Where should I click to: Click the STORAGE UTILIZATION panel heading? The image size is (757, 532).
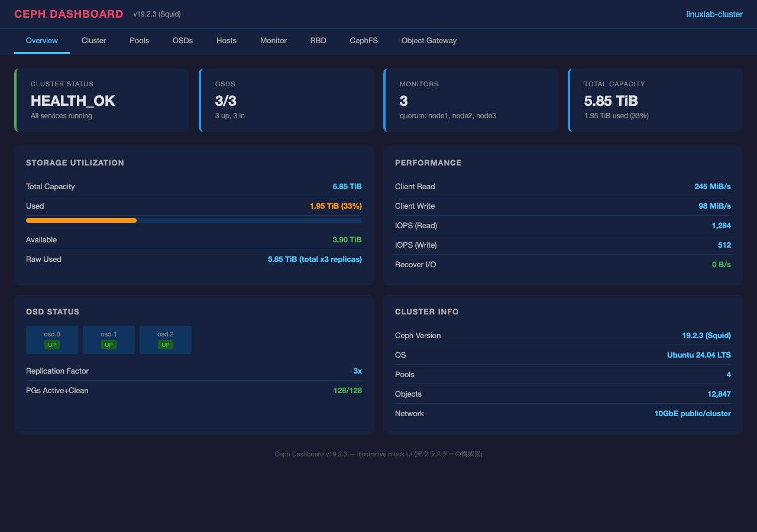click(x=75, y=163)
